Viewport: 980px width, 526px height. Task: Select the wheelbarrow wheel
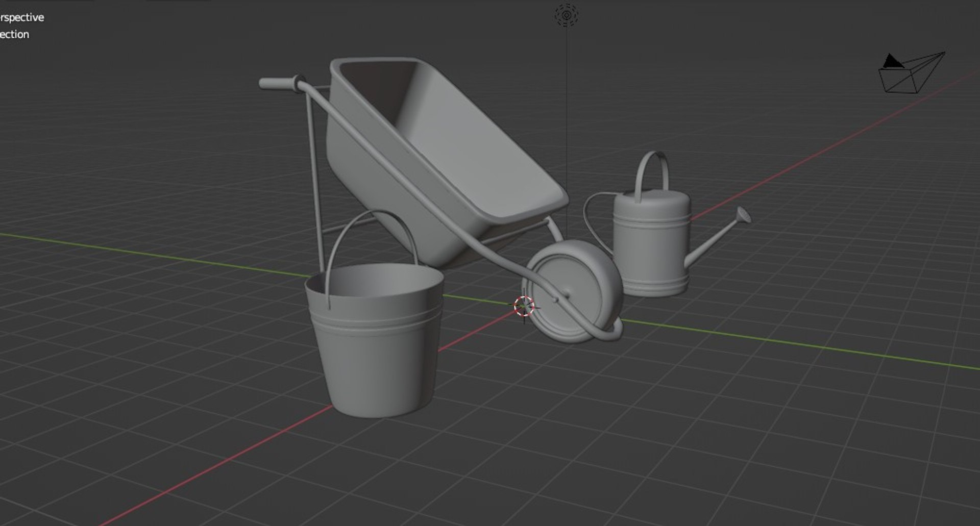(x=572, y=291)
